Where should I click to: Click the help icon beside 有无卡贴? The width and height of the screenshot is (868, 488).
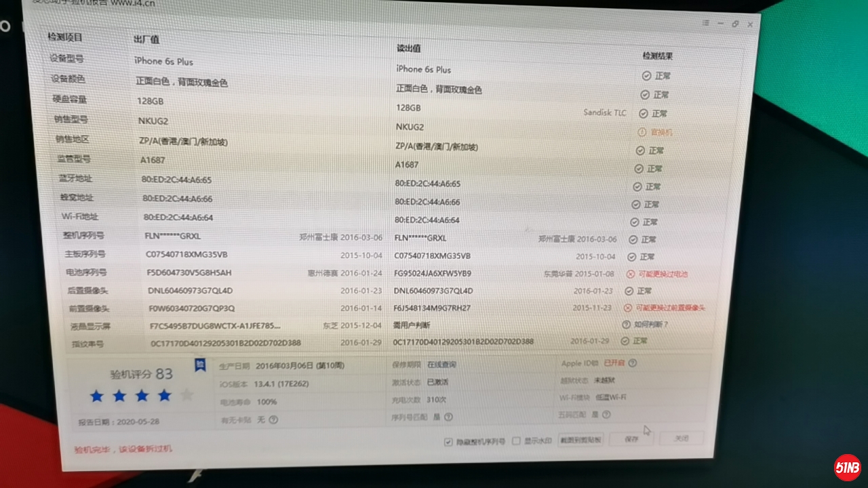point(273,420)
